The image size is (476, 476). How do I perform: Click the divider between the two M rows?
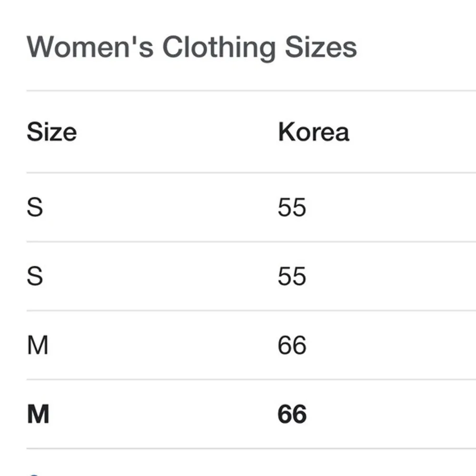click(x=238, y=380)
